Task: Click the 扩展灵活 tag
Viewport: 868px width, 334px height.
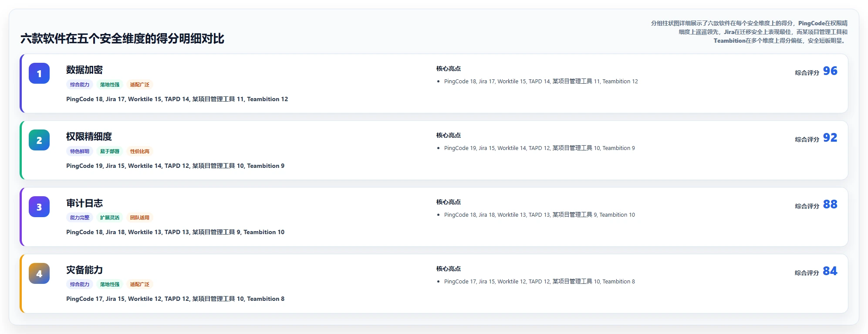Action: pyautogui.click(x=110, y=218)
